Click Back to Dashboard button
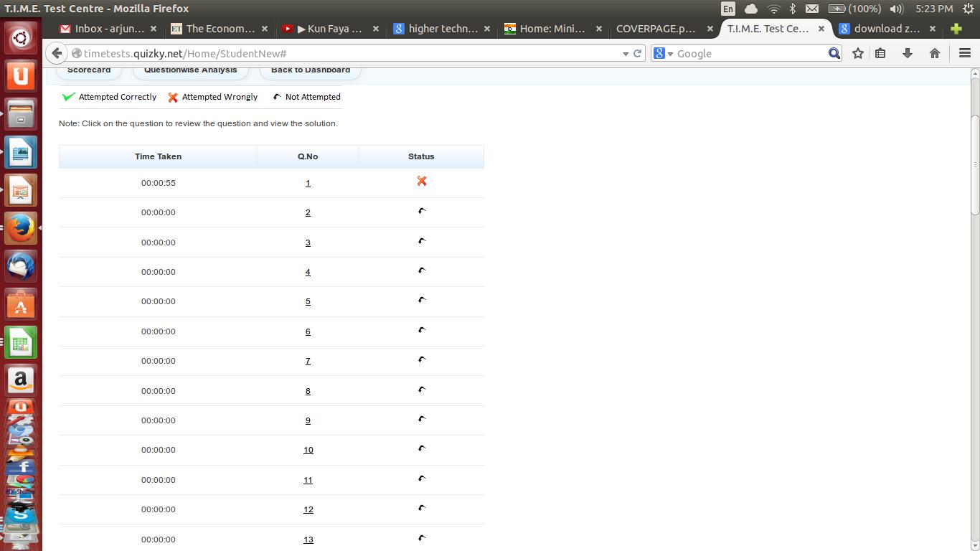Image resolution: width=980 pixels, height=551 pixels. click(311, 70)
